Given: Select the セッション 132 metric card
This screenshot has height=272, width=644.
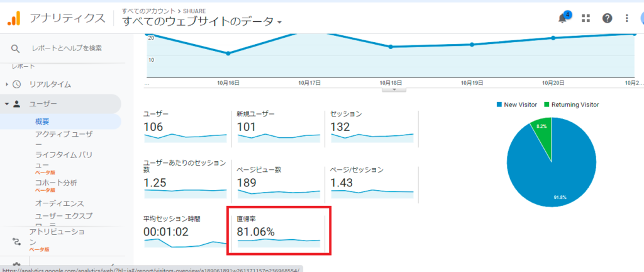Looking at the screenshot, I should pyautogui.click(x=372, y=127).
